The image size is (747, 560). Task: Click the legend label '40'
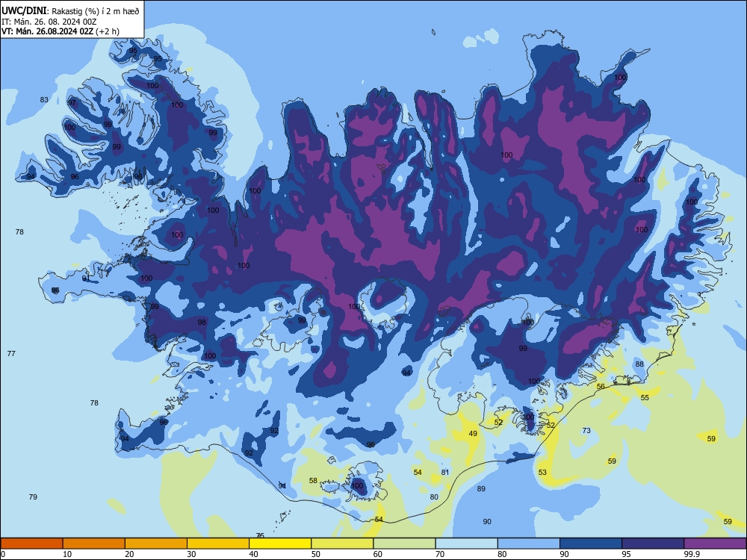253,554
